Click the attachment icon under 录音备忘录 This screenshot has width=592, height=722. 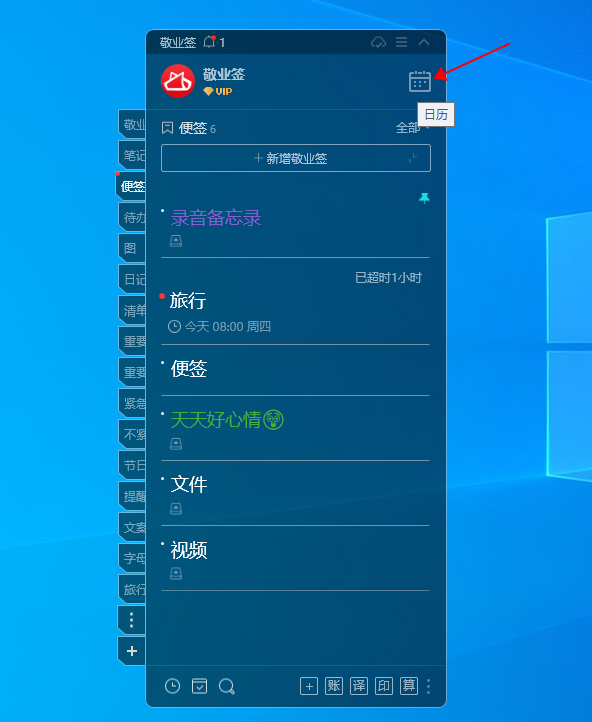(176, 240)
